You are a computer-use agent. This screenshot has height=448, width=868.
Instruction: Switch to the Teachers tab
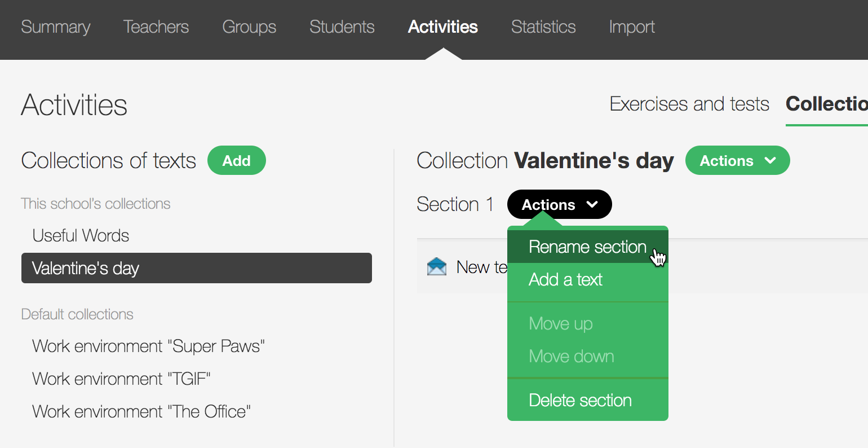click(x=156, y=27)
